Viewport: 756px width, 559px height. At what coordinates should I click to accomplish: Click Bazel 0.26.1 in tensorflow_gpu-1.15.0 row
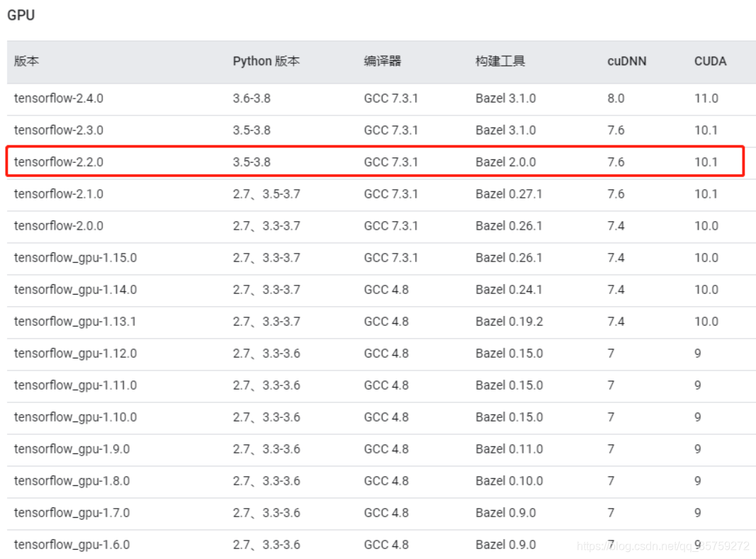coord(509,258)
